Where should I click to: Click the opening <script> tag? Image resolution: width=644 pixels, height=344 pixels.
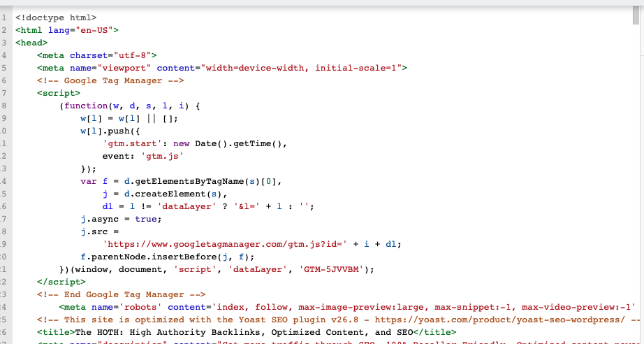[59, 93]
